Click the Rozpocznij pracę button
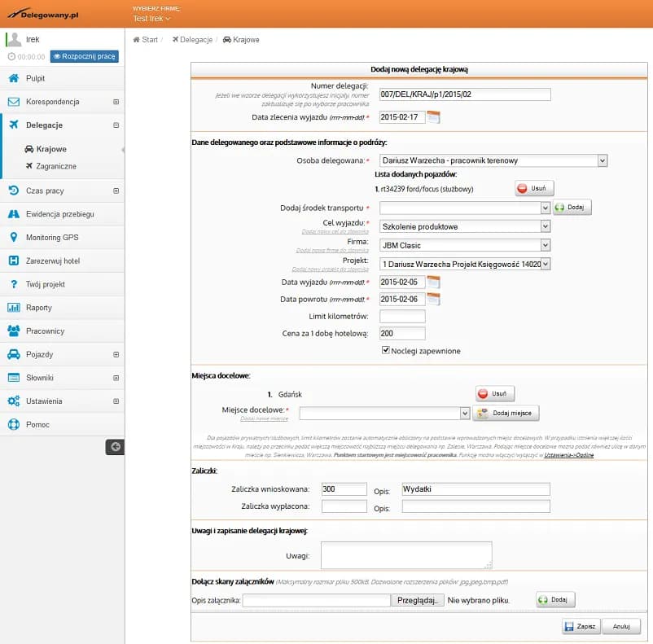The width and height of the screenshot is (653, 644). tap(84, 57)
